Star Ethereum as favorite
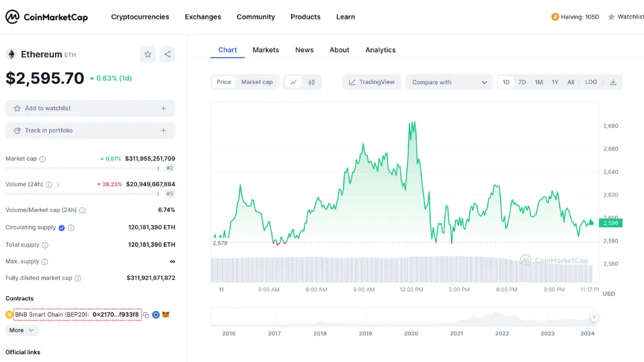The image size is (644, 362). pyautogui.click(x=148, y=54)
